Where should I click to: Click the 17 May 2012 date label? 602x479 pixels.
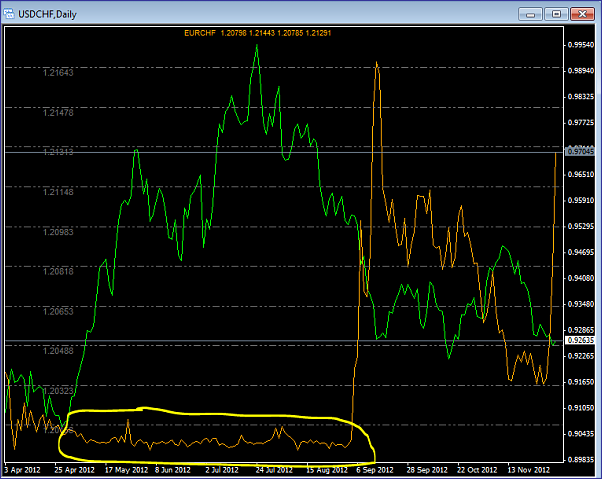click(126, 470)
